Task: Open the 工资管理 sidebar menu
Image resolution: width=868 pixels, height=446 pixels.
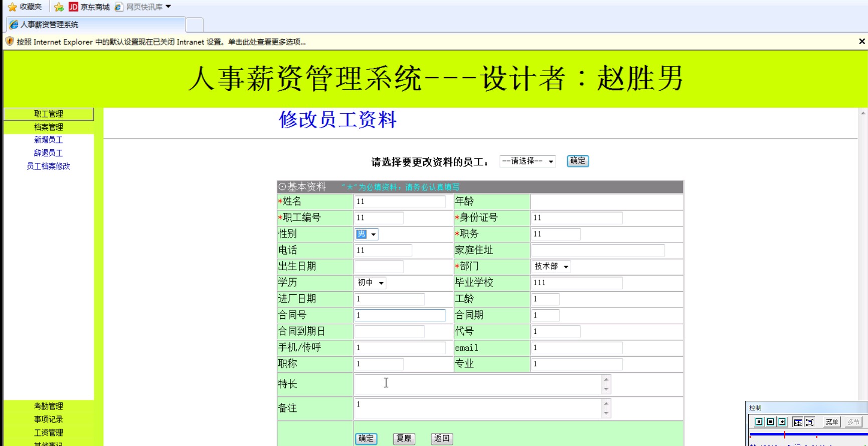Action: pos(49,432)
